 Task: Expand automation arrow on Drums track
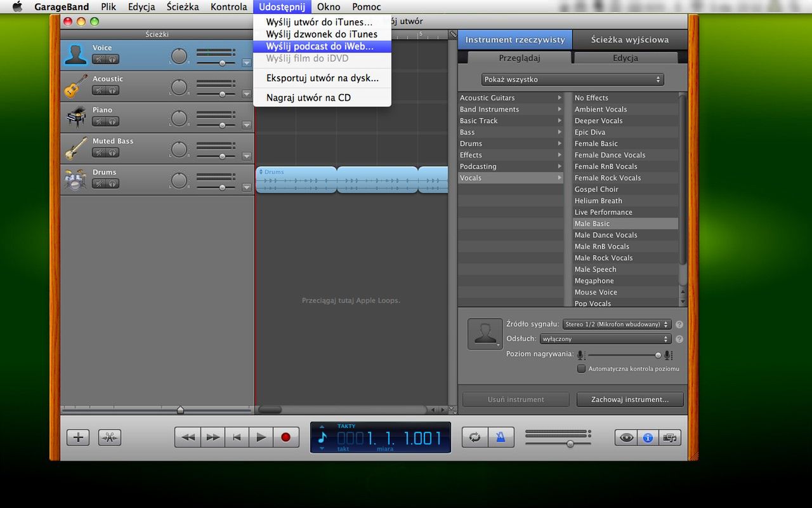pyautogui.click(x=246, y=187)
